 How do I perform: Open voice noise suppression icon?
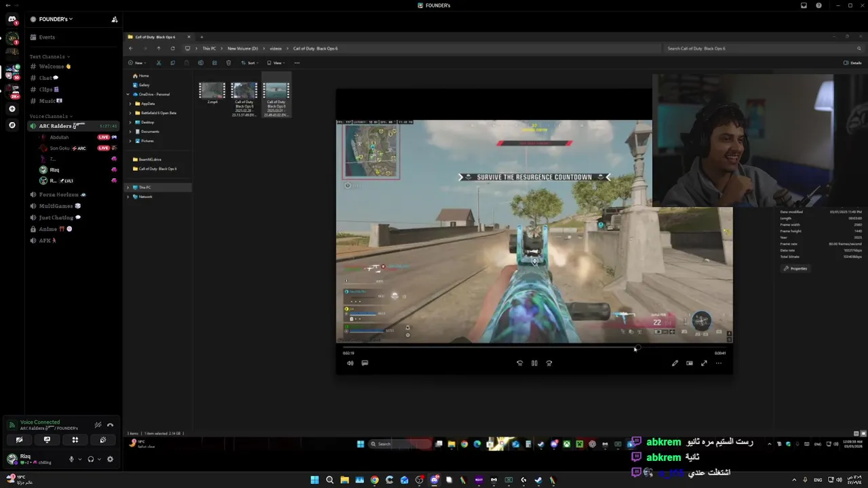98,425
